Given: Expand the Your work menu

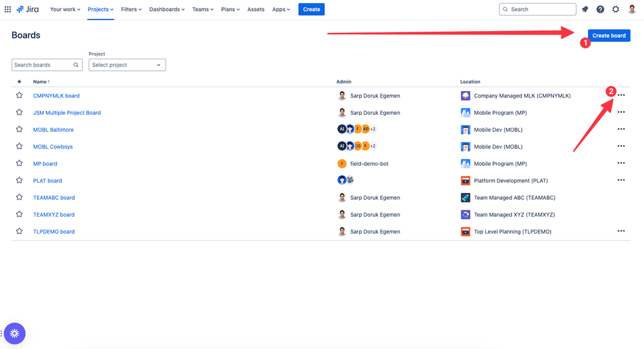Looking at the screenshot, I should pyautogui.click(x=65, y=9).
